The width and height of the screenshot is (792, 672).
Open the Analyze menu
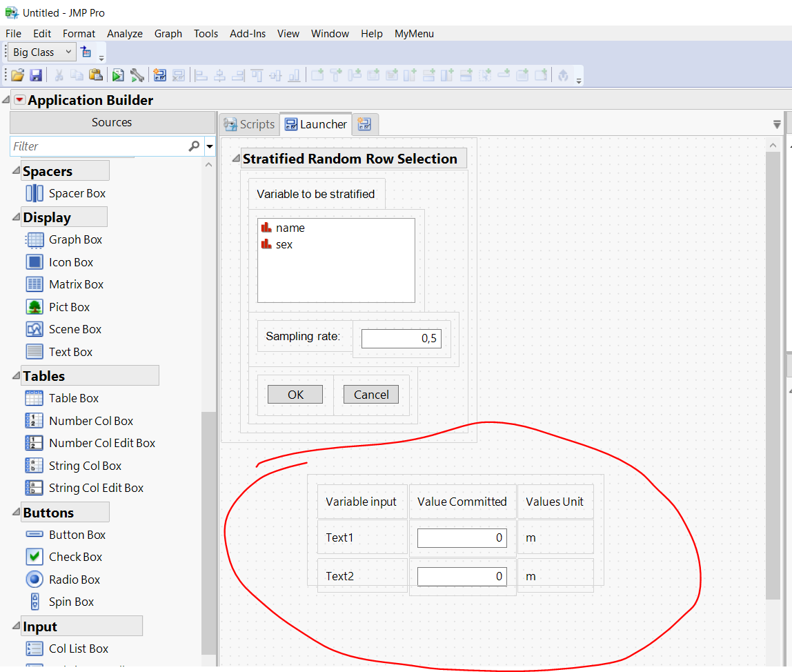[125, 33]
